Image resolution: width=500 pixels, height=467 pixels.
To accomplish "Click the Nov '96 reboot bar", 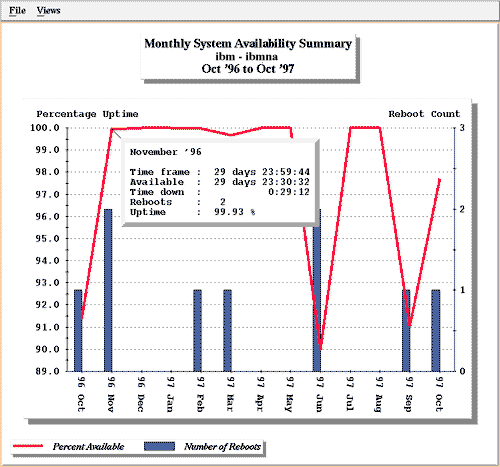I will [108, 290].
